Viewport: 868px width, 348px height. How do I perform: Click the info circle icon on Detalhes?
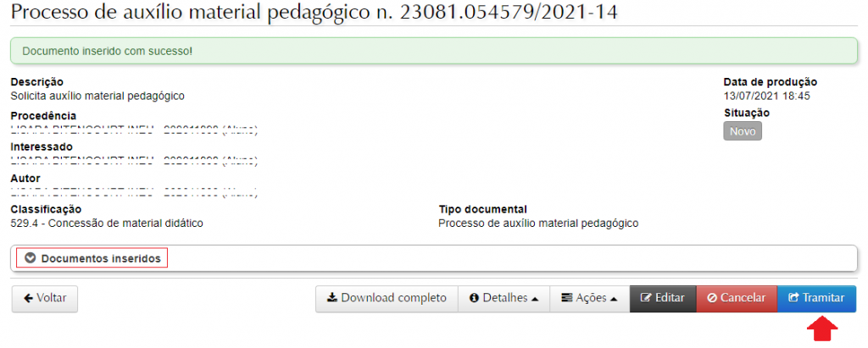point(474,299)
